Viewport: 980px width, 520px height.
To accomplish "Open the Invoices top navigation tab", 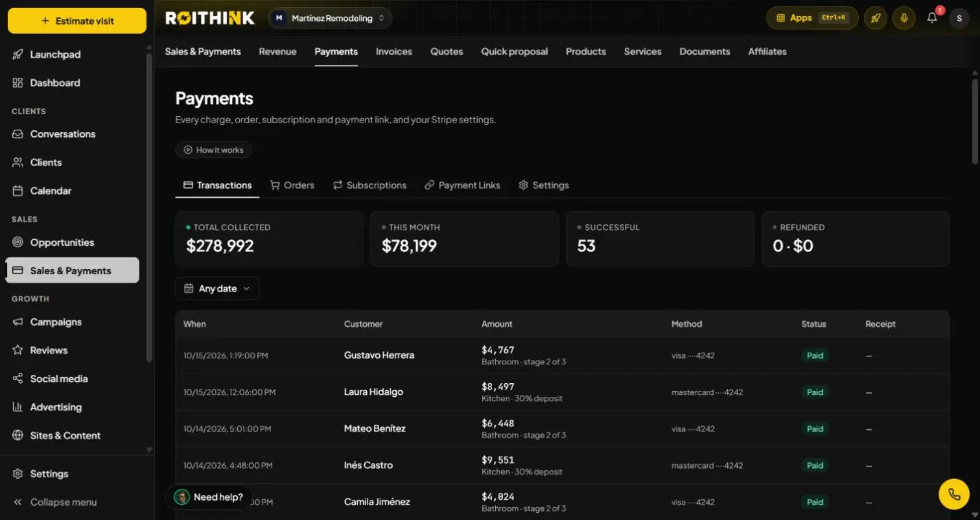I will [394, 52].
